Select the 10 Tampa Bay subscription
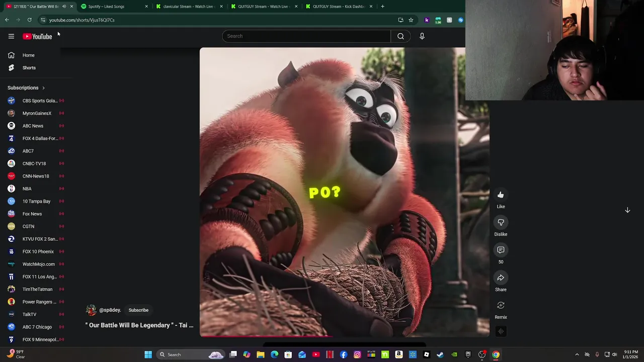The width and height of the screenshot is (644, 362). click(x=35, y=201)
